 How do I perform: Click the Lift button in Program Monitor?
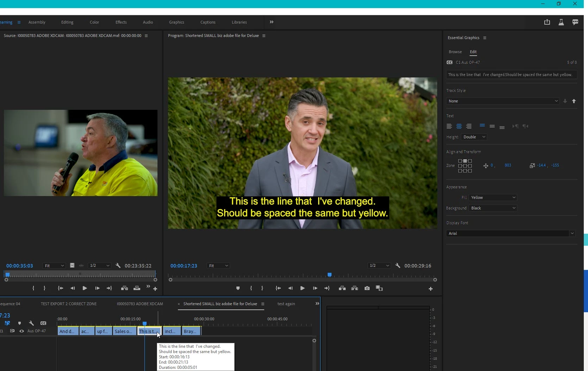click(x=342, y=288)
